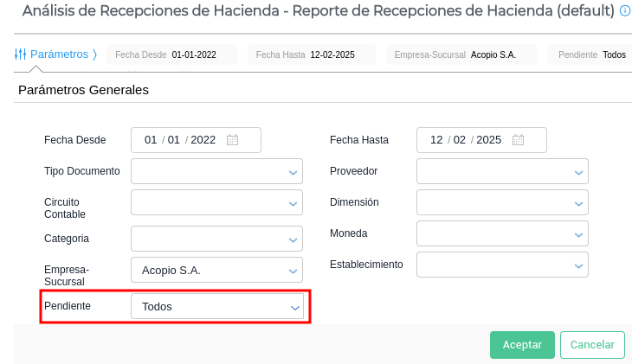Click the Establecimiento field label
Image resolution: width=632 pixels, height=364 pixels.
click(x=366, y=265)
